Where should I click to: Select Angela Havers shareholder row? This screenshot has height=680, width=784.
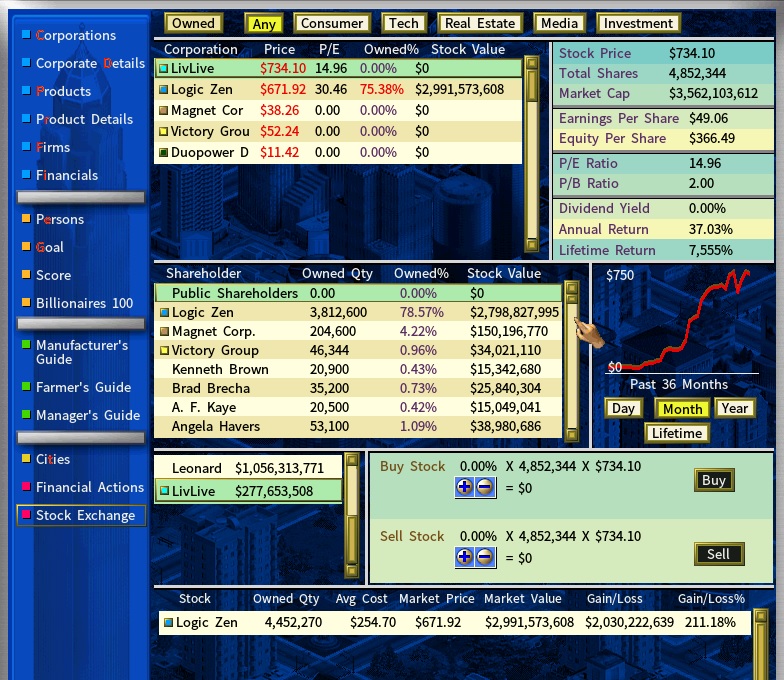click(358, 426)
